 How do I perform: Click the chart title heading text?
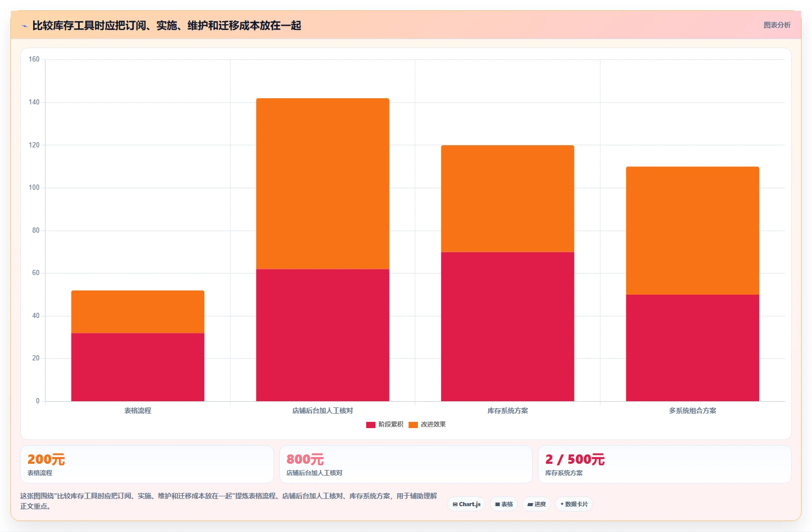tap(167, 25)
